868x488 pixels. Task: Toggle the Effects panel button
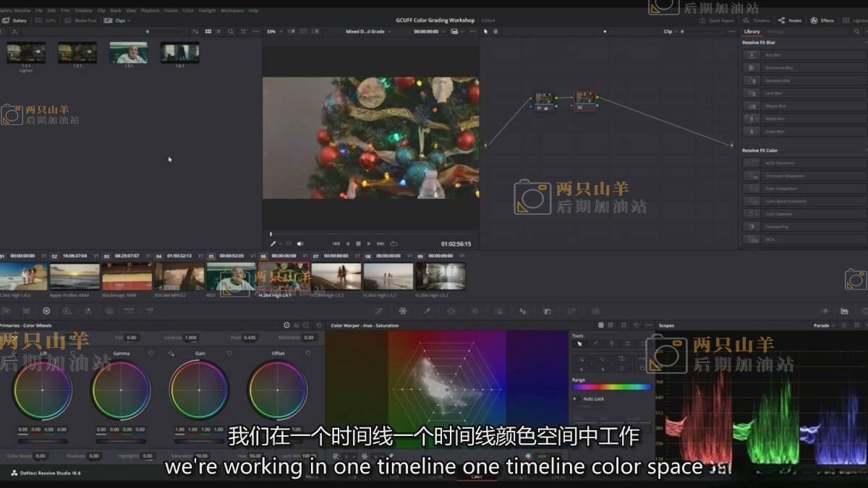point(822,20)
